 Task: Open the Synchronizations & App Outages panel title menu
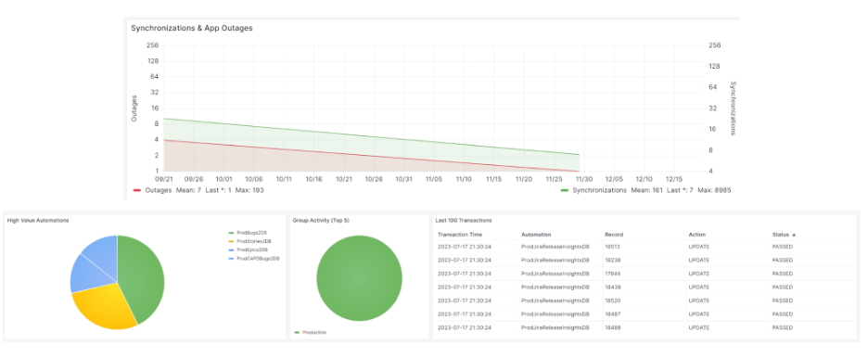coord(192,28)
